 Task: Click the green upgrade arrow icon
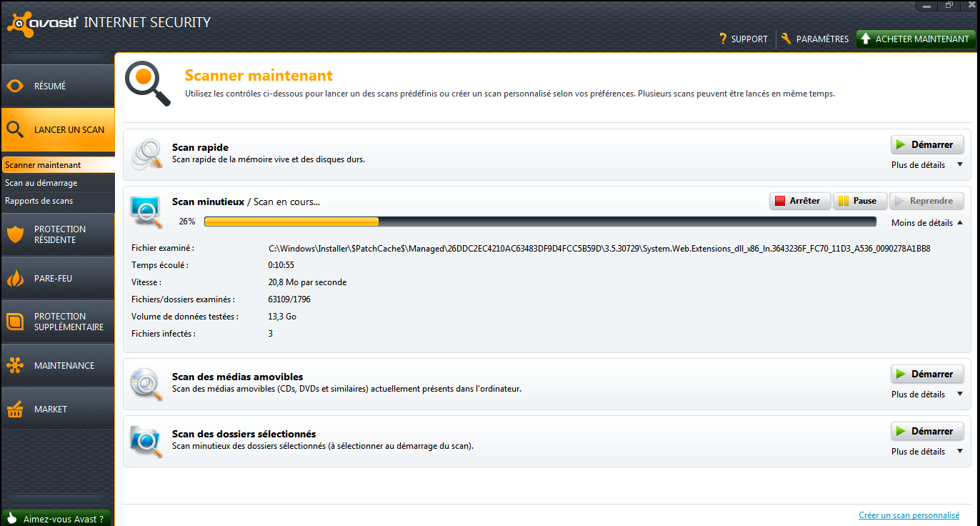point(865,39)
